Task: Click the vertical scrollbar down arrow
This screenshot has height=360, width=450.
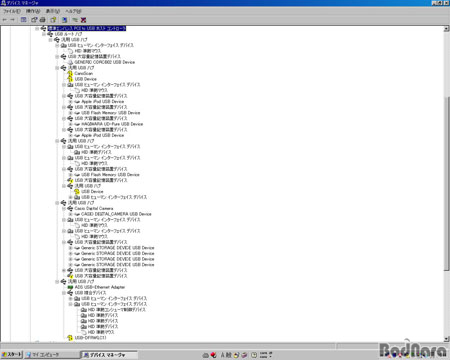Action: click(x=447, y=339)
